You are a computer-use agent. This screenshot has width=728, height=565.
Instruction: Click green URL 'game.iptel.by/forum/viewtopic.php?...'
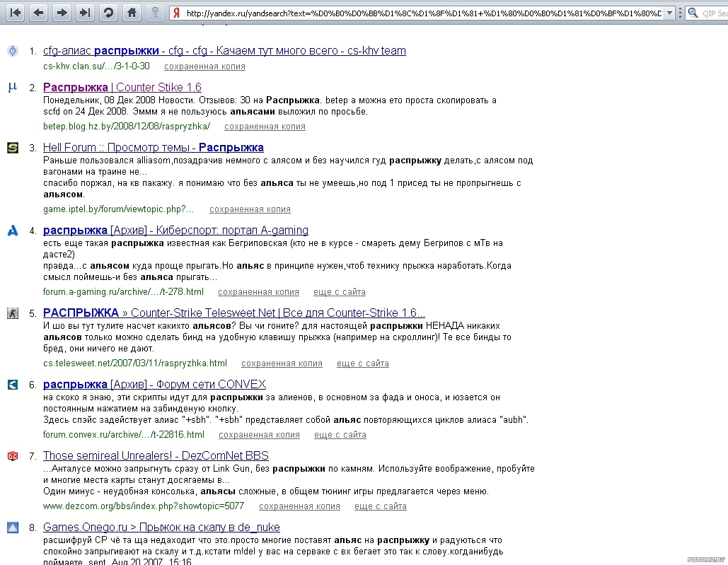118,209
